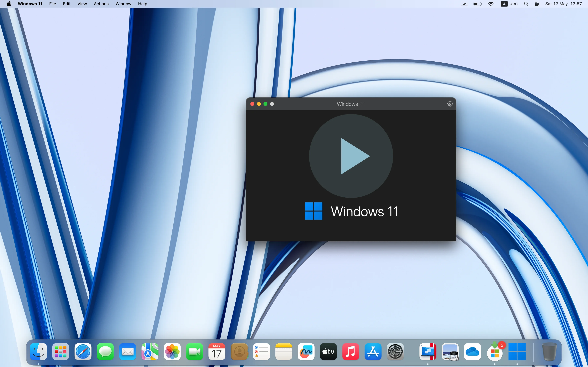Open Freeform from the Dock
This screenshot has height=367, width=588.
pyautogui.click(x=306, y=351)
